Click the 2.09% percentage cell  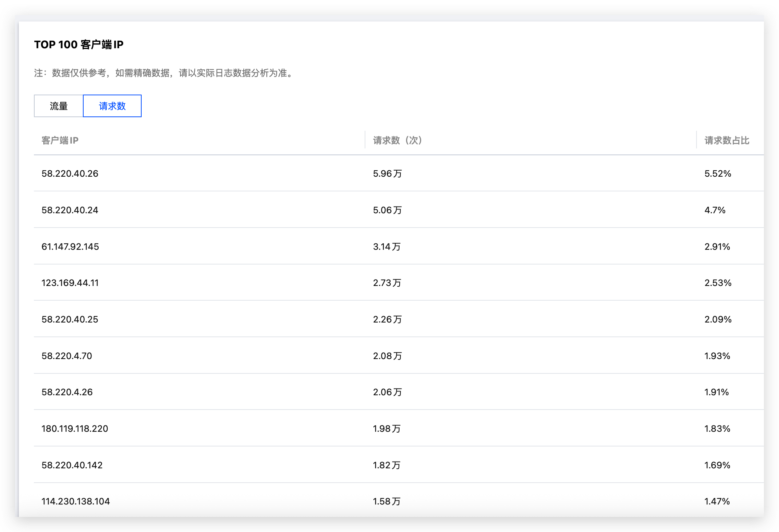718,320
